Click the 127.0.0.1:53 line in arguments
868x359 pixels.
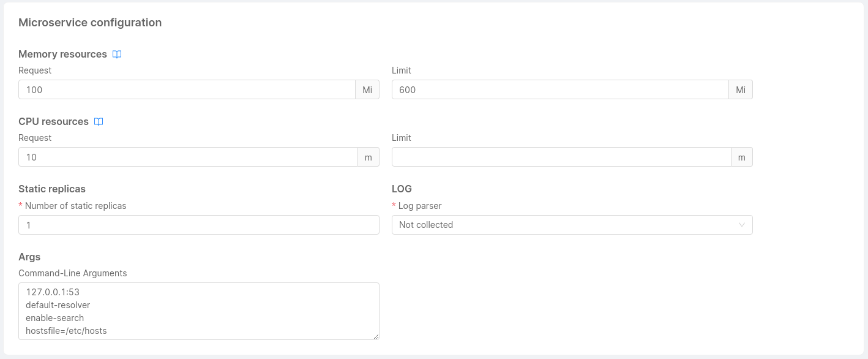click(53, 292)
